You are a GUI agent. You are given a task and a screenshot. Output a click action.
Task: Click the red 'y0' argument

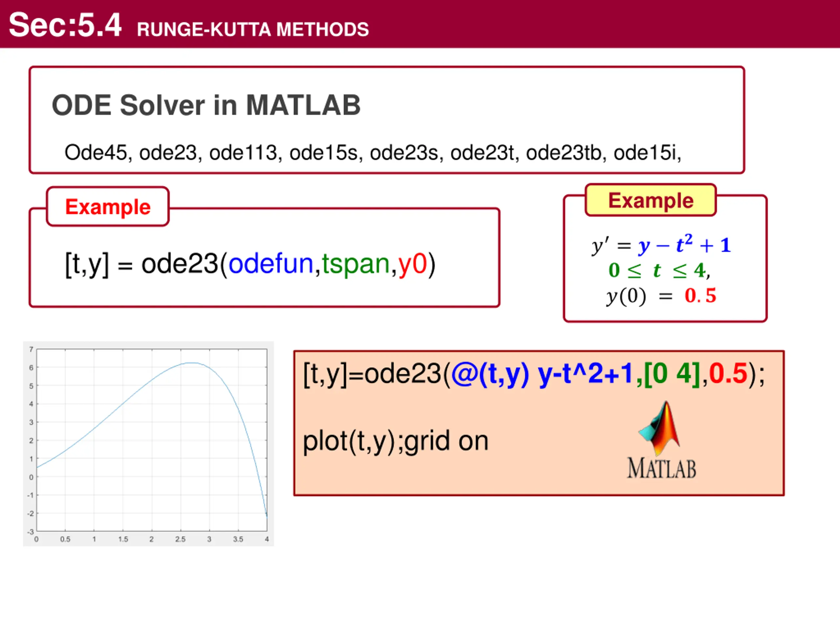pos(413,265)
